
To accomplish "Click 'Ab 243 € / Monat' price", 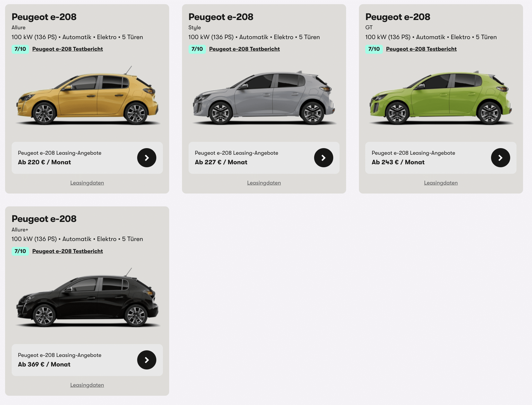I will click(x=398, y=162).
